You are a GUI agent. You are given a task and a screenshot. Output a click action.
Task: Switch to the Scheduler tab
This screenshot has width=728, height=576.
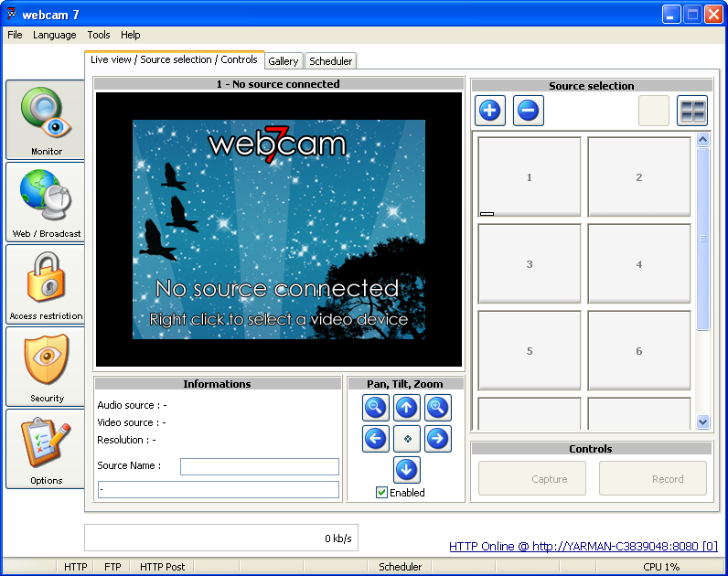330,61
